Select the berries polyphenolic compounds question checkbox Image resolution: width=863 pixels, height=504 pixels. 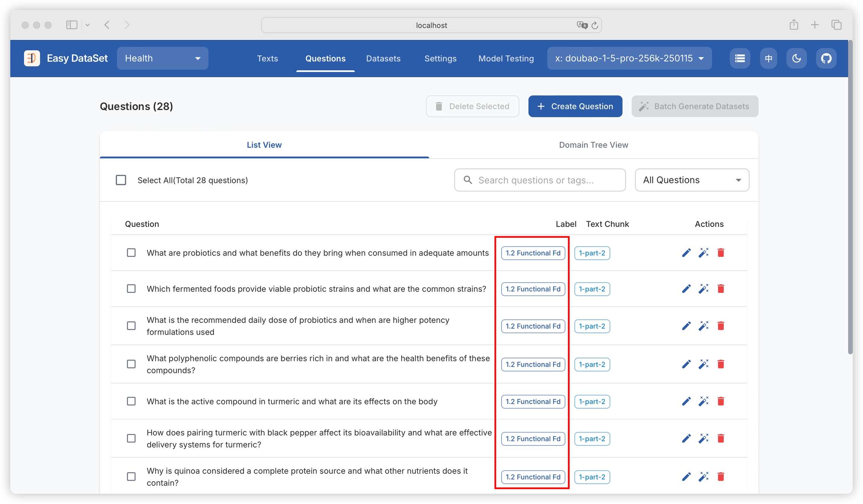pyautogui.click(x=131, y=364)
